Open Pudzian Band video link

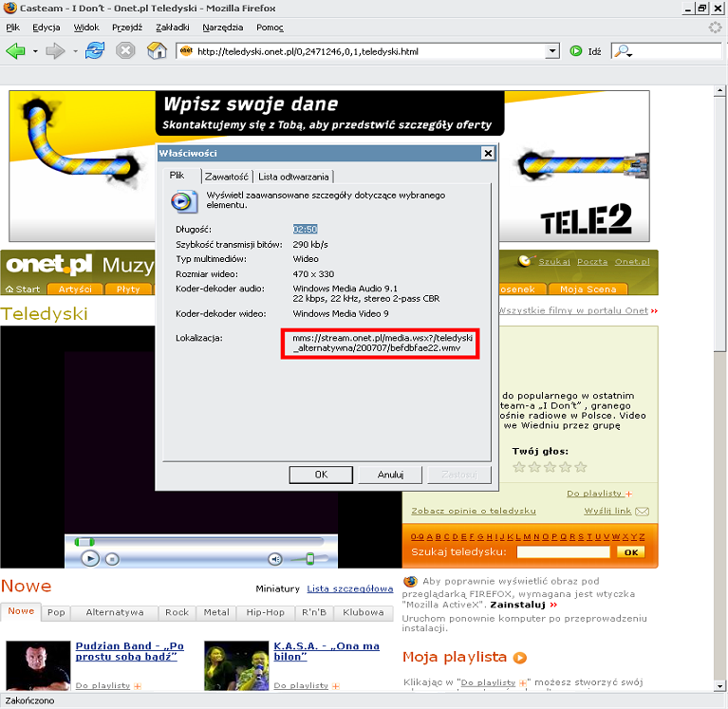[129, 651]
